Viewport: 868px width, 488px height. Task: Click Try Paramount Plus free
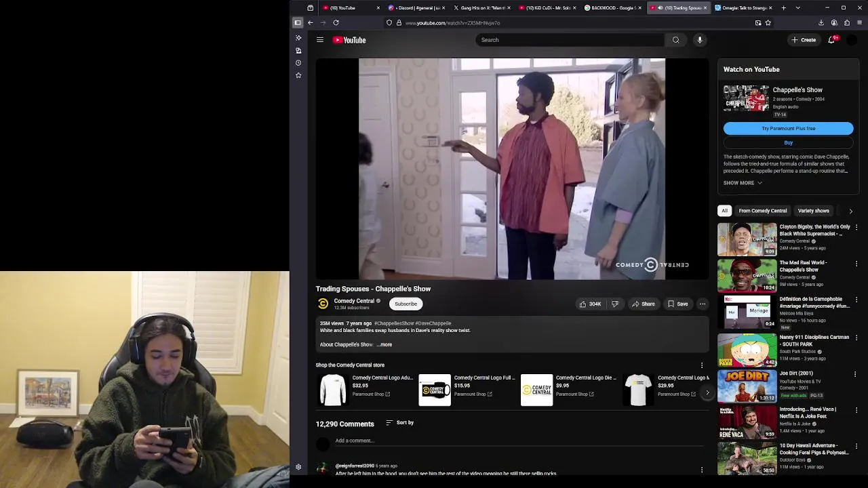[x=788, y=128]
